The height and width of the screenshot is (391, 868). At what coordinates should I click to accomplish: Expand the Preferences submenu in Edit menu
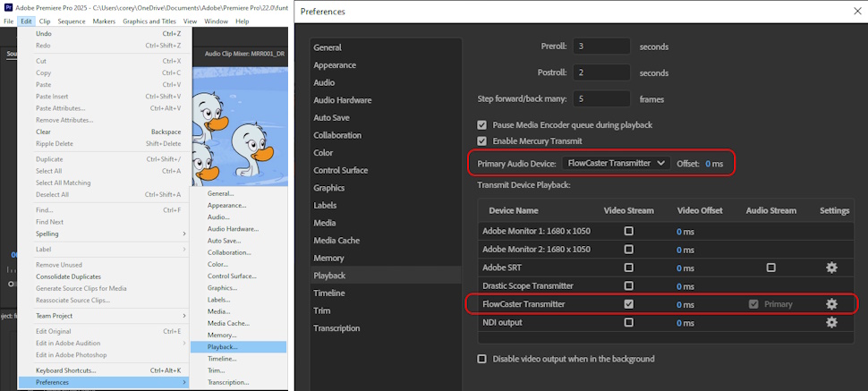coord(104,382)
